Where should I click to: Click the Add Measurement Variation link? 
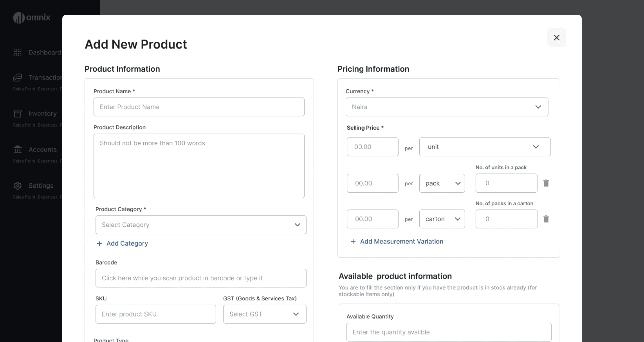[401, 241]
